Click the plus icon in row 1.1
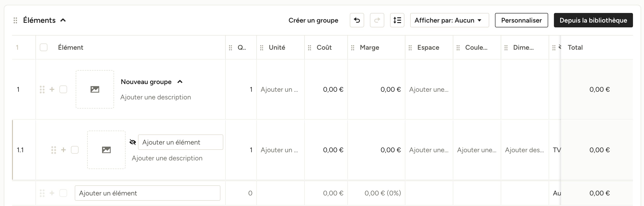The width and height of the screenshot is (644, 206). click(x=63, y=150)
